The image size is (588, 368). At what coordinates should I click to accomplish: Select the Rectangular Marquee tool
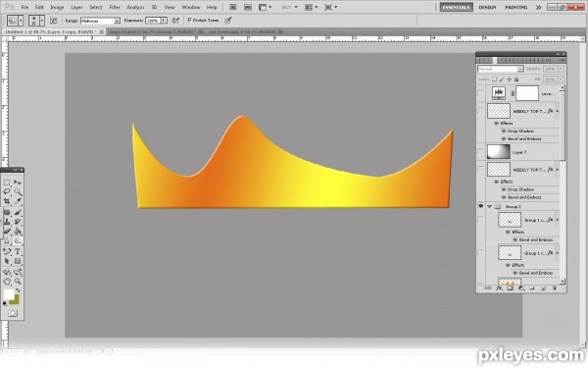click(x=7, y=183)
